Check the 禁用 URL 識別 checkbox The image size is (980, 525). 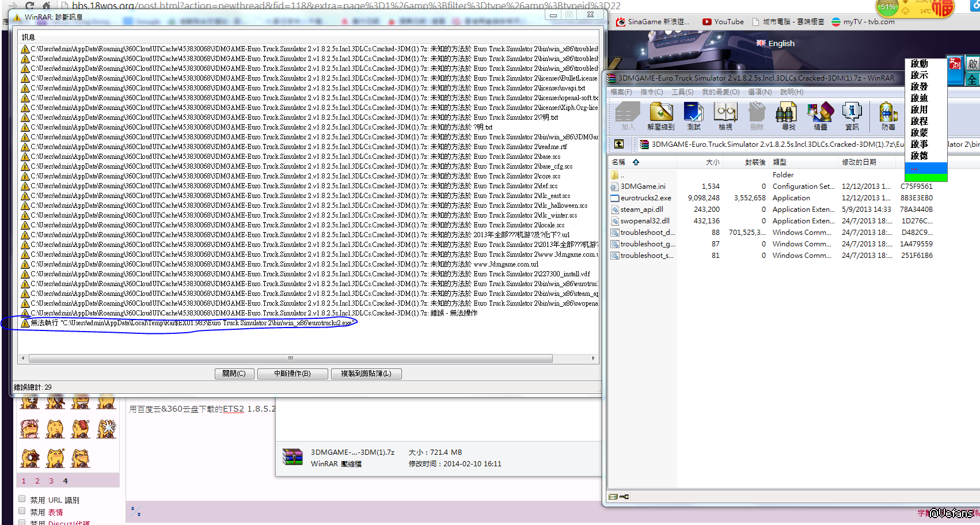click(22, 499)
